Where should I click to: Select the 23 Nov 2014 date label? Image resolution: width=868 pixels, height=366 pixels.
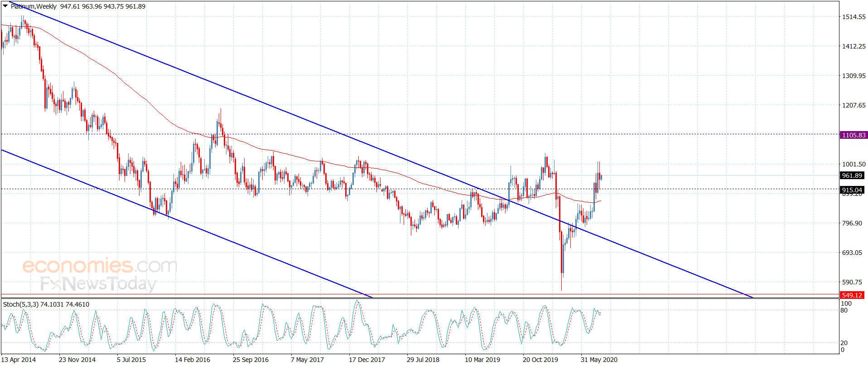tap(77, 360)
